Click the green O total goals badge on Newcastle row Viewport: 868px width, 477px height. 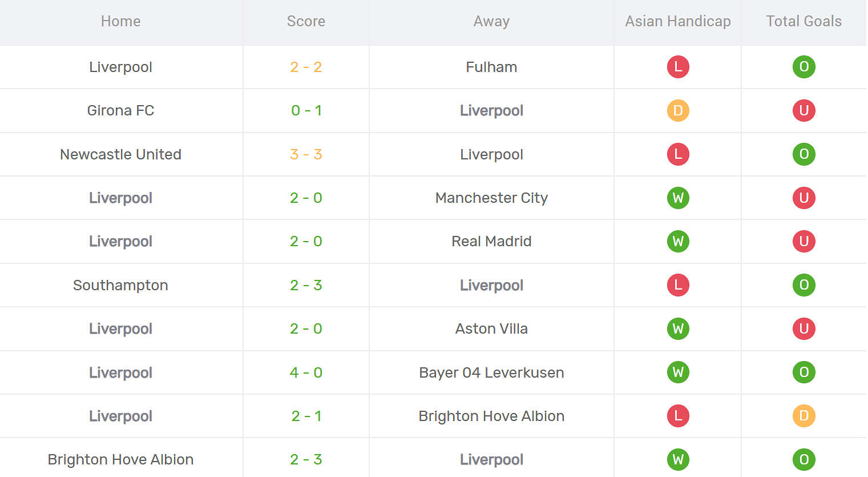(804, 154)
